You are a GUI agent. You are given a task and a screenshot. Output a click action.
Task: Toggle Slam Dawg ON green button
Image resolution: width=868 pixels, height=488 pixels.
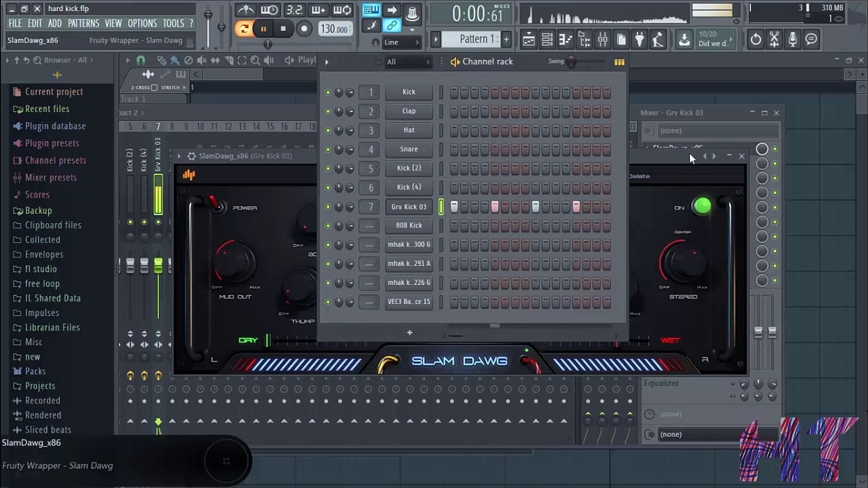(x=702, y=206)
